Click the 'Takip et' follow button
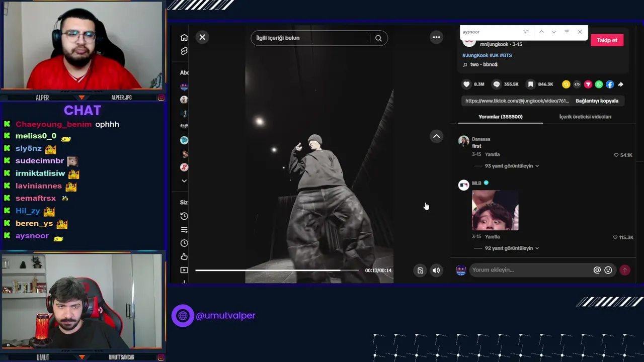This screenshot has width=644, height=362. [607, 40]
